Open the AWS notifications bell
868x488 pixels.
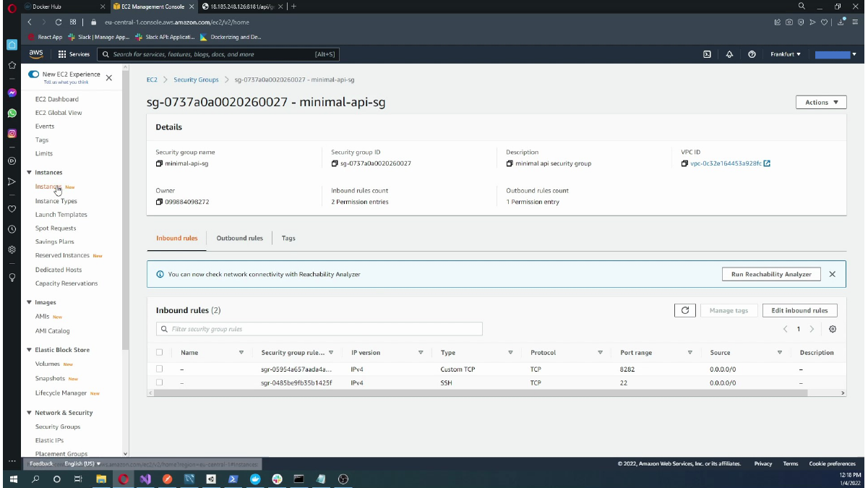[x=729, y=54]
